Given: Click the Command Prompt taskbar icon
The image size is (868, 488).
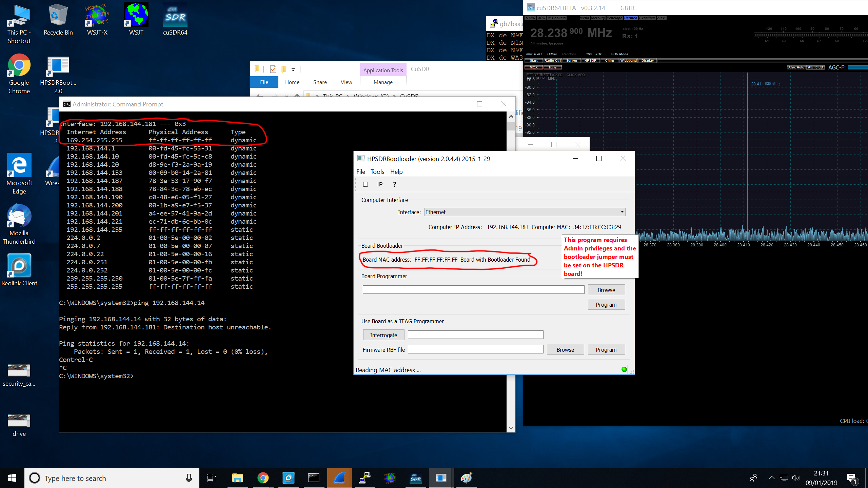Looking at the screenshot, I should coord(314,478).
